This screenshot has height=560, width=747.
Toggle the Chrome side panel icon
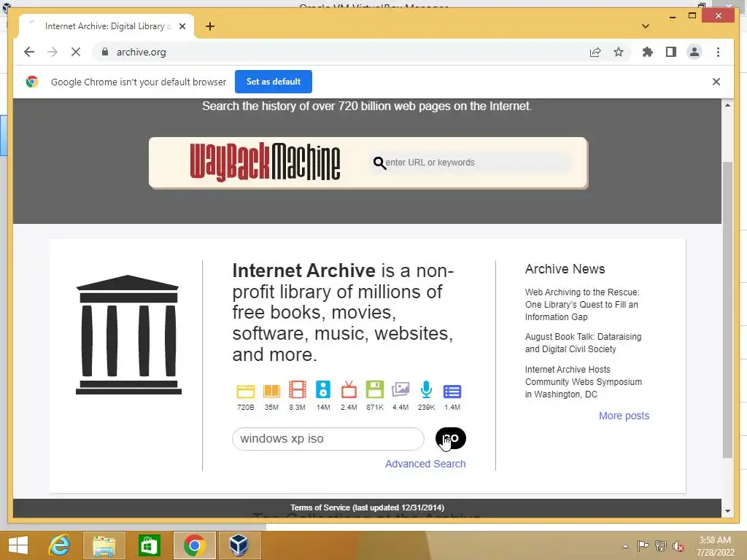[x=671, y=52]
